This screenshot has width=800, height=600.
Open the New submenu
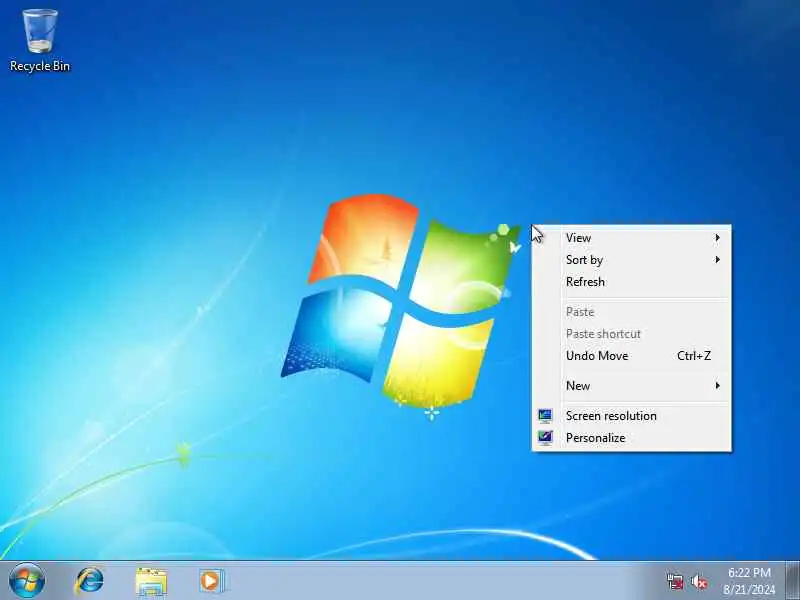(632, 386)
